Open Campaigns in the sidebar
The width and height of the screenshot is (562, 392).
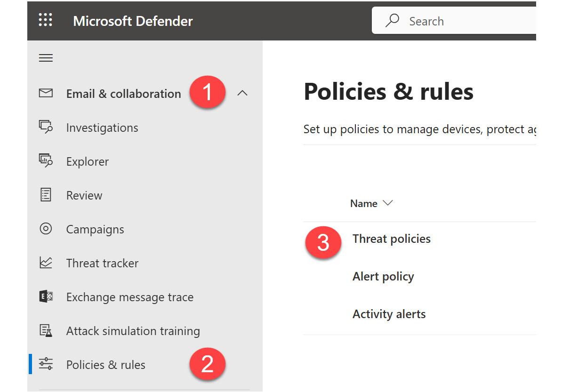(x=95, y=229)
